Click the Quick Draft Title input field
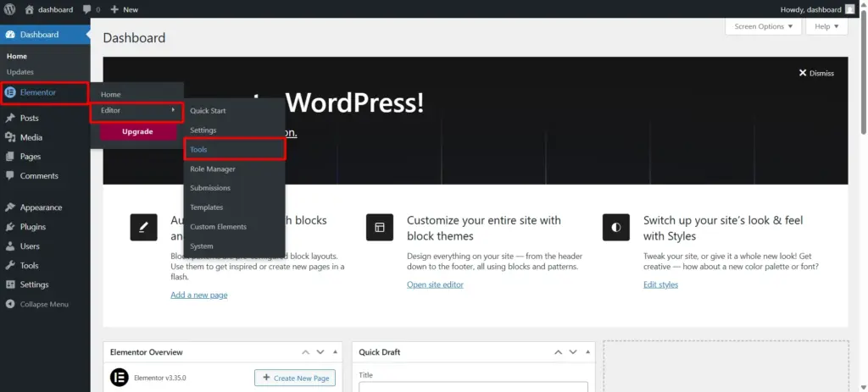Screen dimensions: 868x392 click(472, 388)
